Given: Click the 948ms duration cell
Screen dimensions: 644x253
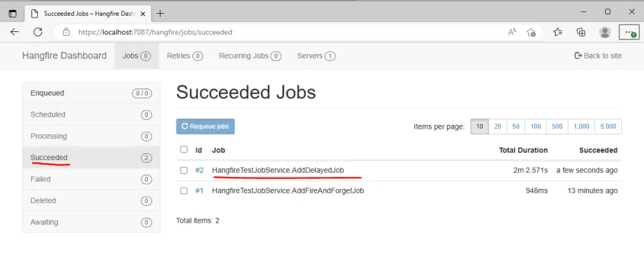Looking at the screenshot, I should pos(537,191).
